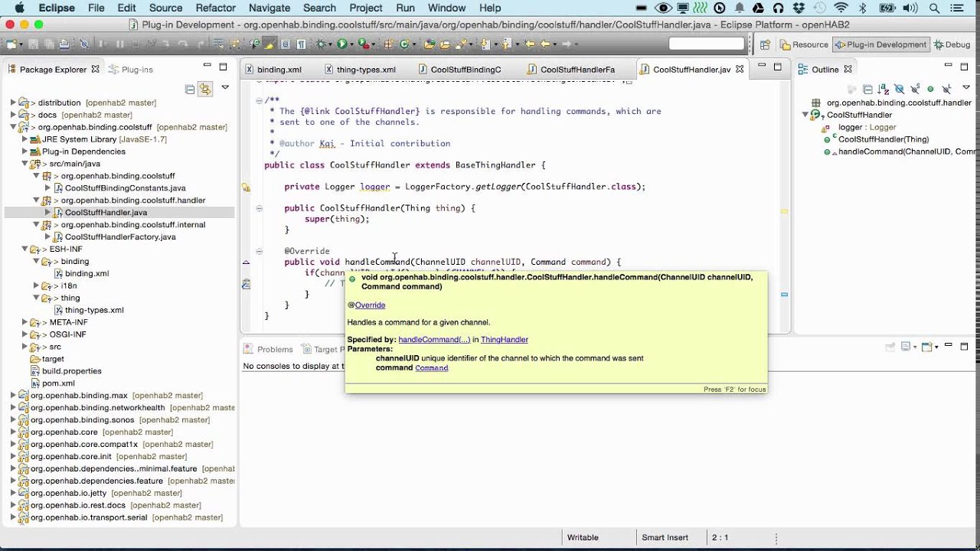980x551 pixels.
Task: Open the binding.xml editor tab
Action: 273,70
